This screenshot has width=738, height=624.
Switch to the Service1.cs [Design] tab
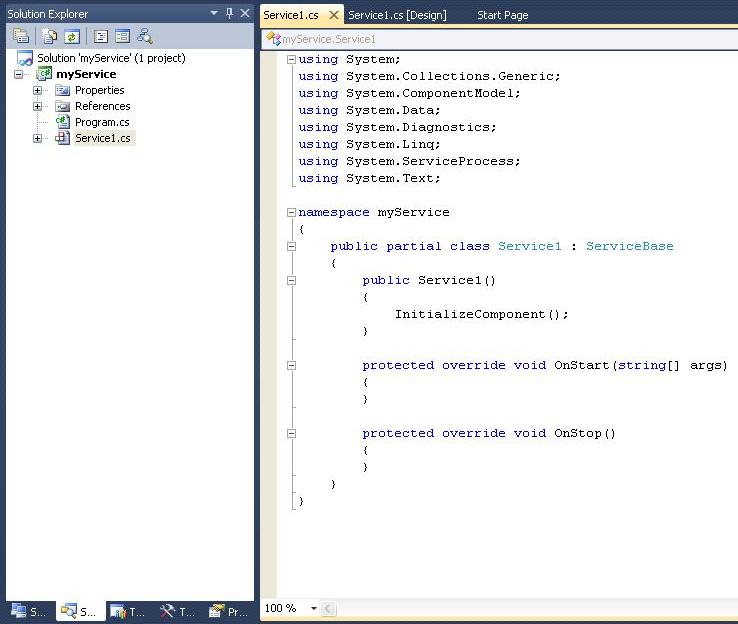(397, 15)
